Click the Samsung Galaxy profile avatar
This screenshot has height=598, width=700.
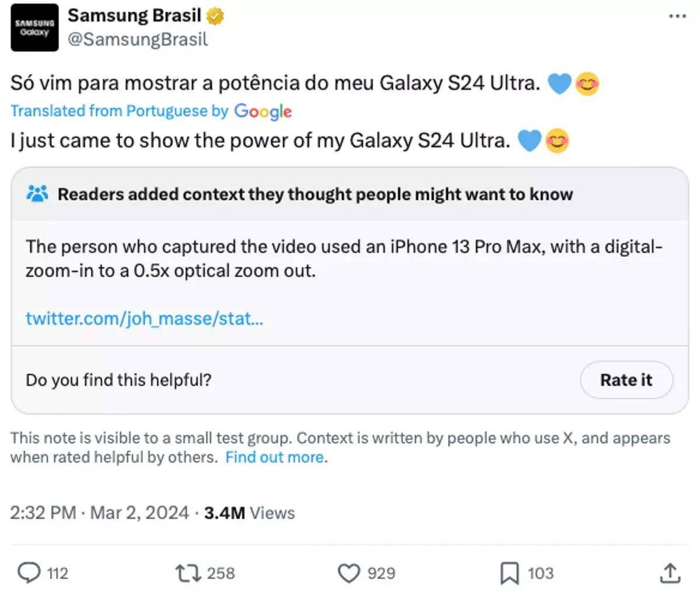34,27
